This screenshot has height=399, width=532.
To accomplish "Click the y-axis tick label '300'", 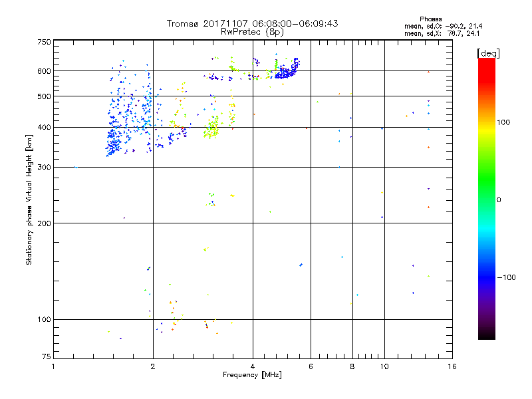I will [x=44, y=167].
